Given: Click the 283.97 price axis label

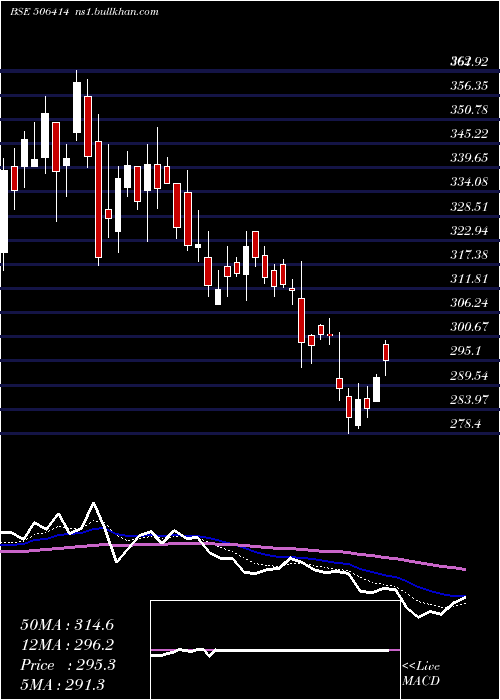Looking at the screenshot, I should pos(469,400).
